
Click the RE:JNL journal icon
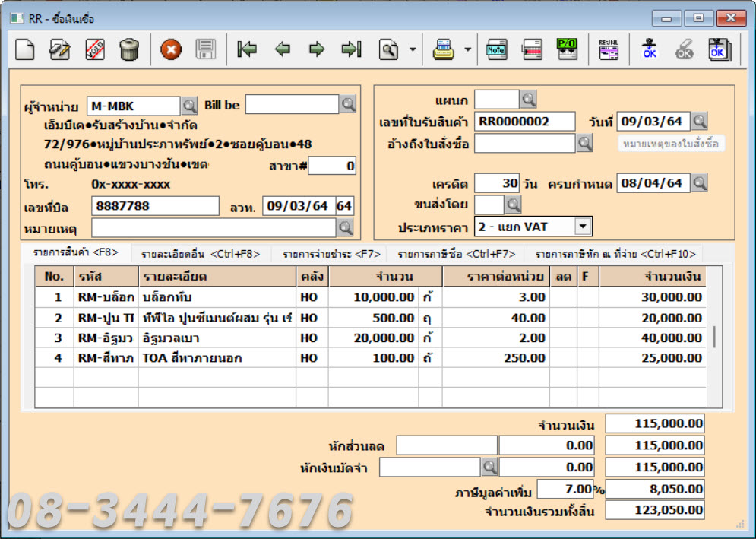pos(609,49)
